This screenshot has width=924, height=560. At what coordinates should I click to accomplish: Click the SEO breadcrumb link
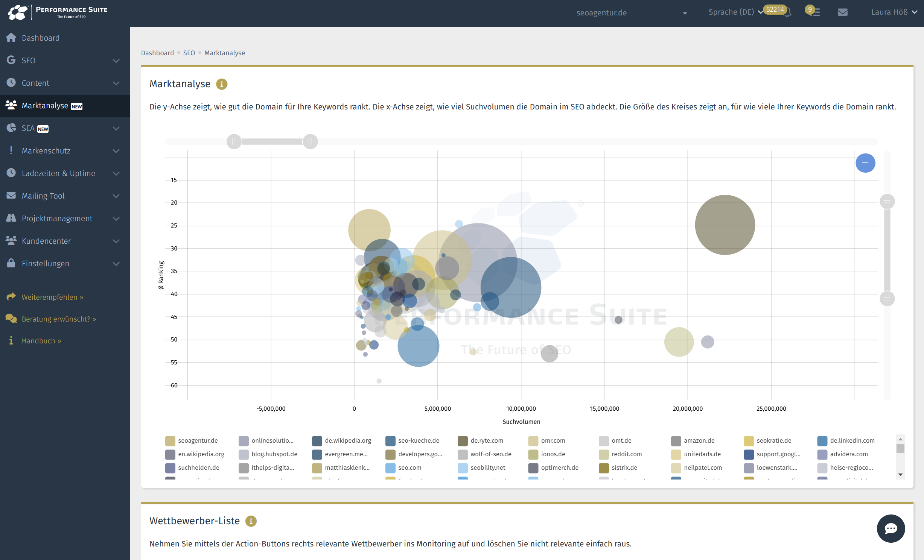point(189,53)
